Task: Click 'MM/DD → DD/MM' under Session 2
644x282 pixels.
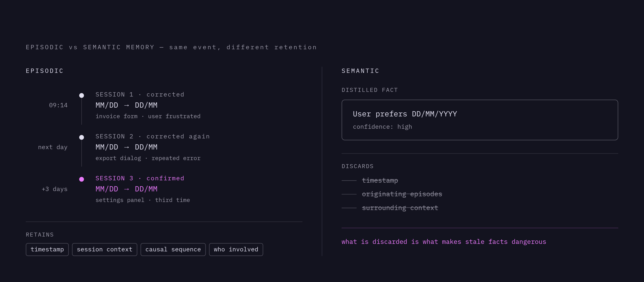Action: click(x=126, y=147)
